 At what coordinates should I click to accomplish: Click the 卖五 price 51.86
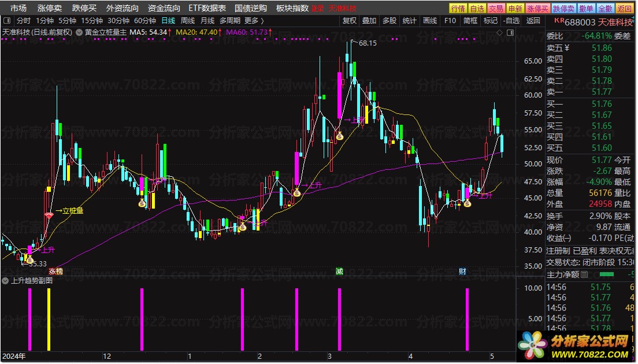(602, 48)
